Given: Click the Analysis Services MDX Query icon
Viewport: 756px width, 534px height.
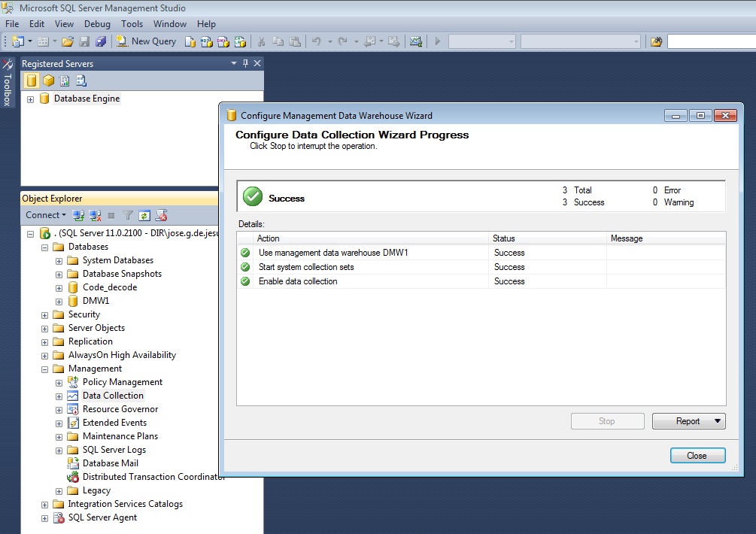Looking at the screenshot, I should [206, 42].
